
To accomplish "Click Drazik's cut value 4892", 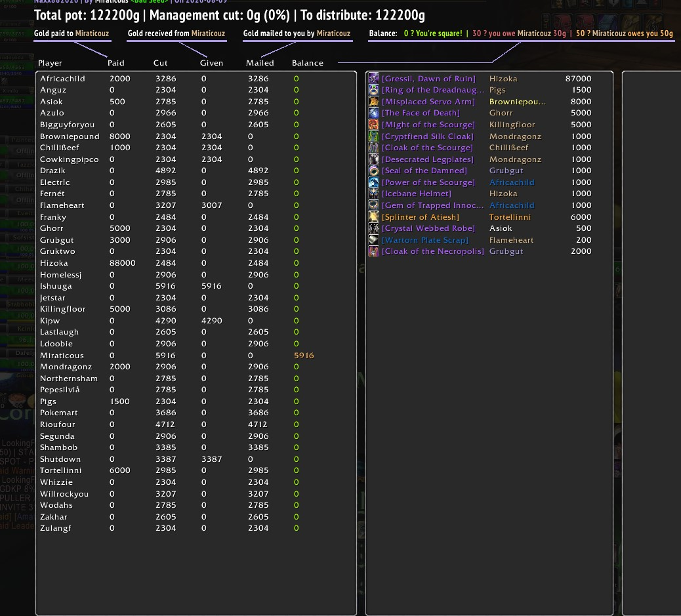I will click(x=166, y=171).
